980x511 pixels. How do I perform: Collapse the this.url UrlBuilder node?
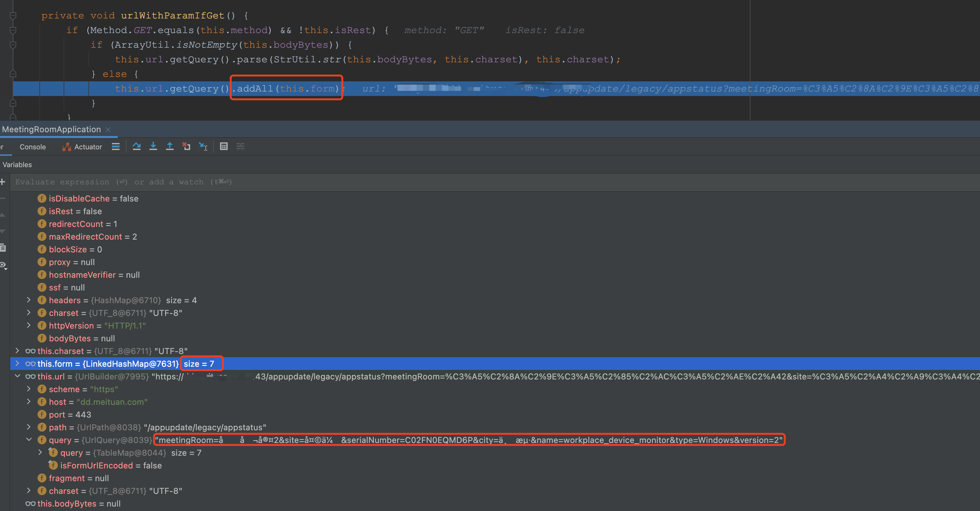(17, 376)
